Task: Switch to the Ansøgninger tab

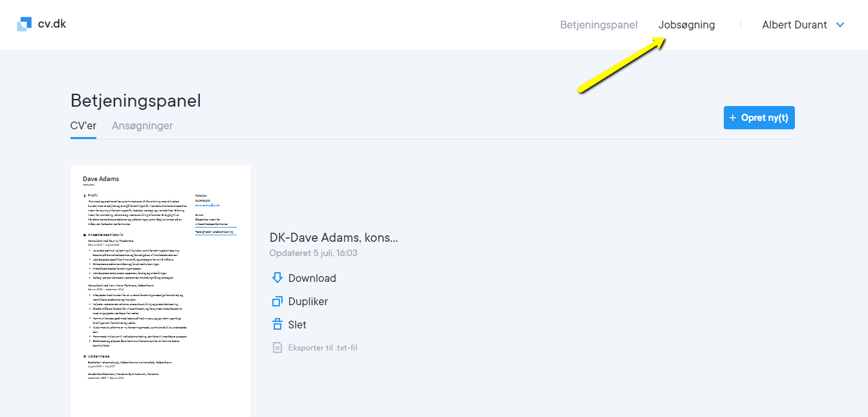Action: click(142, 125)
